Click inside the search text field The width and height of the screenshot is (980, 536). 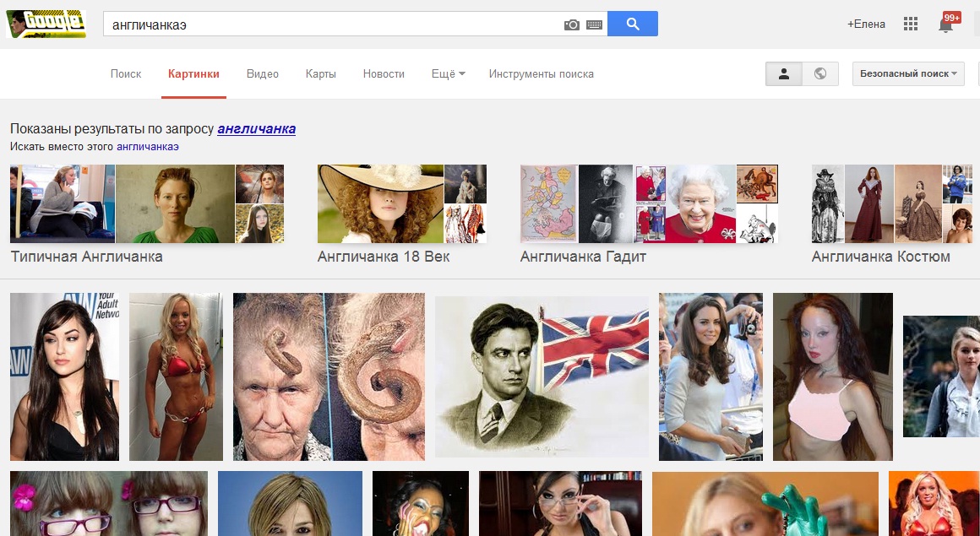tap(329, 24)
